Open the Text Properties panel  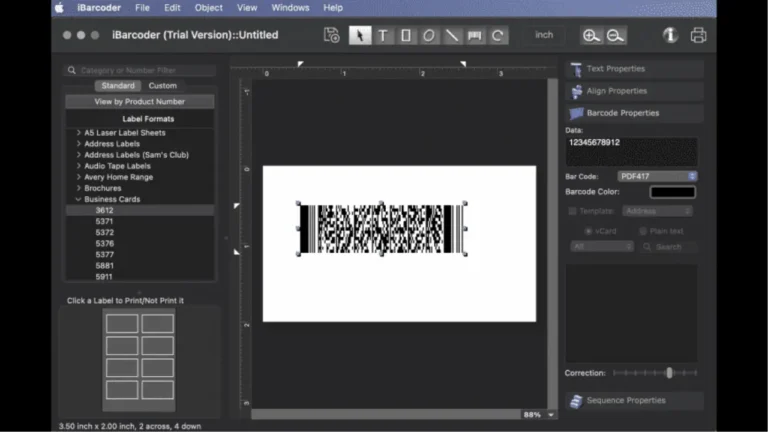point(635,69)
